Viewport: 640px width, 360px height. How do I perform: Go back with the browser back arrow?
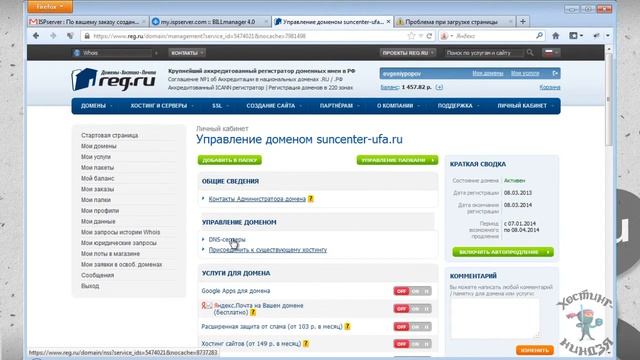pos(36,36)
